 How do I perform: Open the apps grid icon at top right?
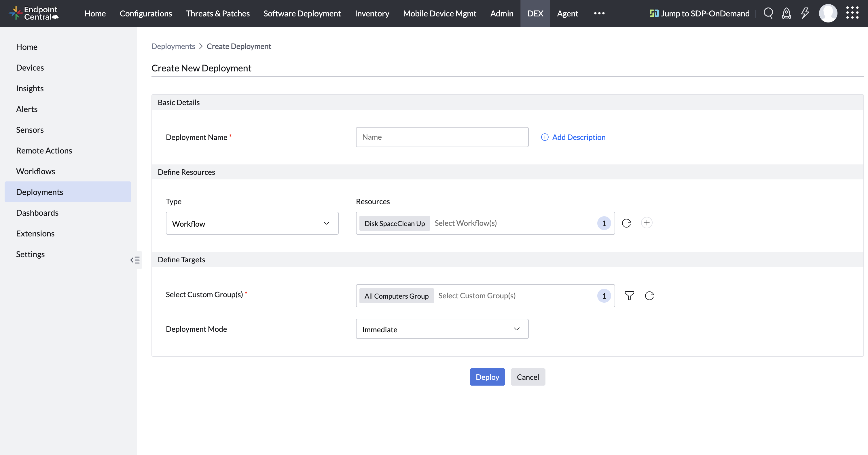point(853,13)
